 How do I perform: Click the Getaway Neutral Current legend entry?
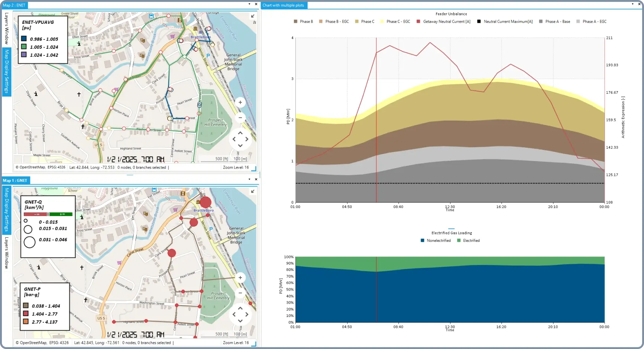(x=443, y=21)
